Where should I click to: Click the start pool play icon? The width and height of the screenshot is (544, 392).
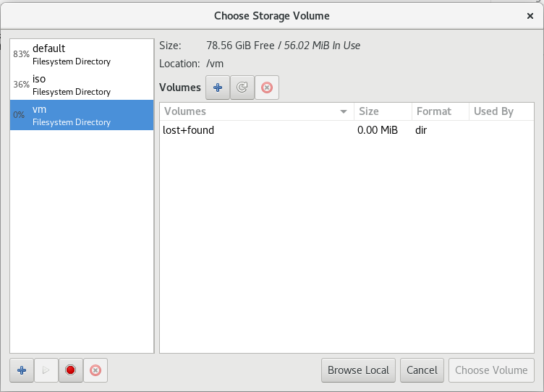click(x=46, y=370)
